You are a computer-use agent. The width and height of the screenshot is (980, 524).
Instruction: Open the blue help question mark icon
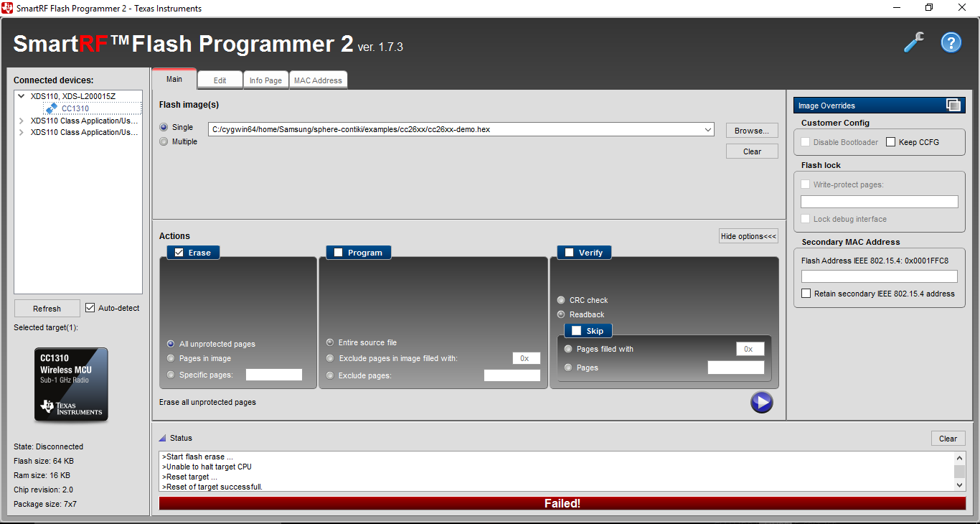point(951,43)
